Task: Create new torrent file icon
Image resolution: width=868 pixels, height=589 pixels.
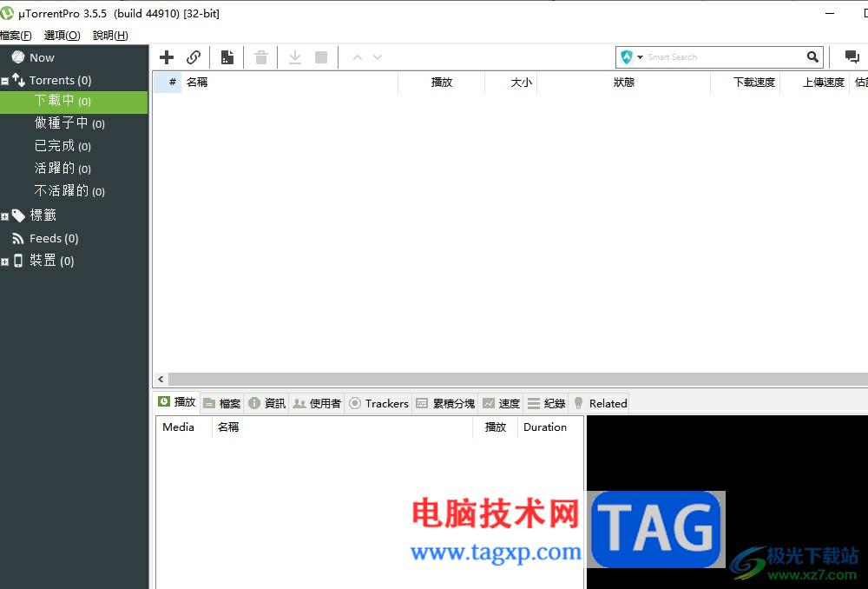Action: tap(227, 57)
